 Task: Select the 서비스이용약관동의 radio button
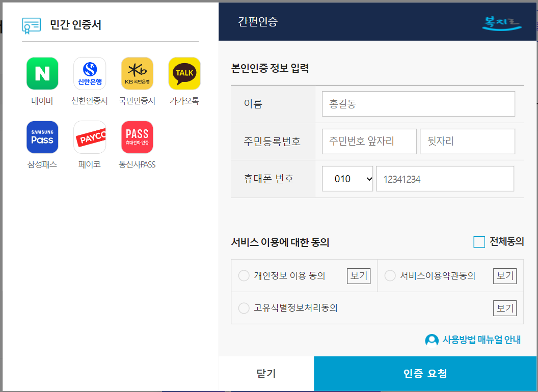[x=390, y=275]
